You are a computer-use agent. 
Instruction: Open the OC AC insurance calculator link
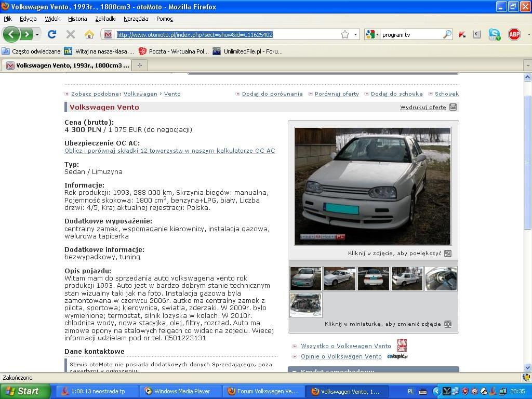(x=170, y=151)
